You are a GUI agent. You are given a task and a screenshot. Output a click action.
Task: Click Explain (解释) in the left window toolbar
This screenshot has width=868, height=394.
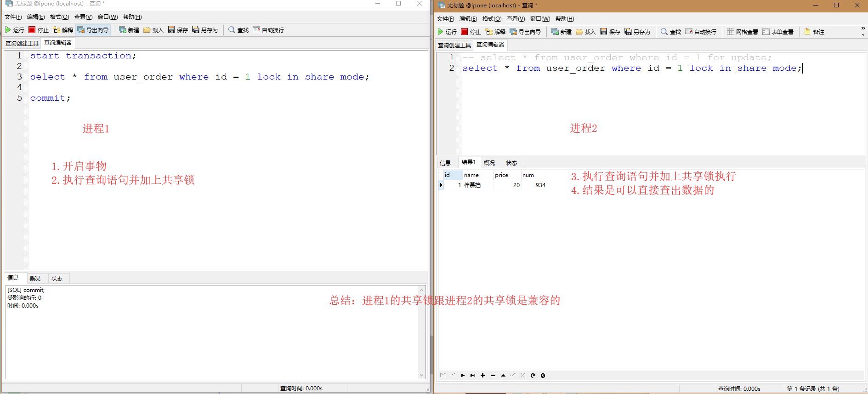coord(63,30)
